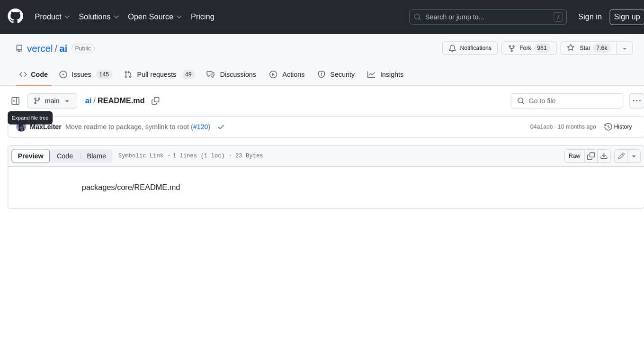Viewport: 644px width, 362px height.
Task: Open MaxLeiter's profile avatar
Action: click(21, 127)
